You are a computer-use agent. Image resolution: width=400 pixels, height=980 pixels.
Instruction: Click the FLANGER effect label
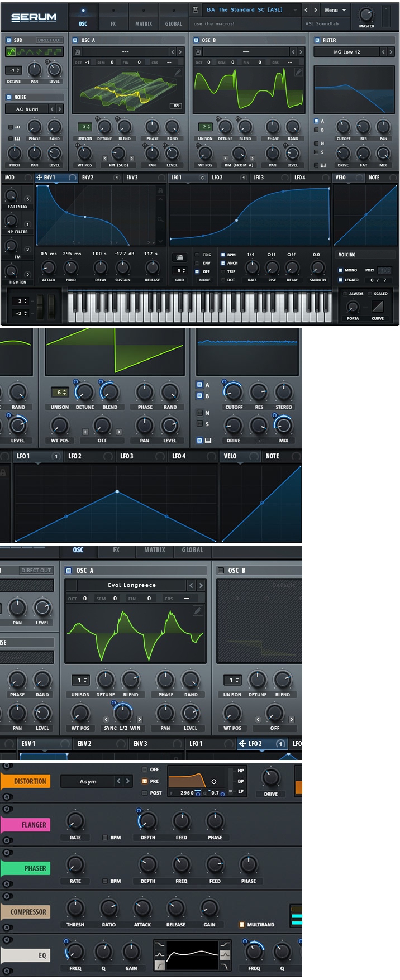click(x=26, y=825)
